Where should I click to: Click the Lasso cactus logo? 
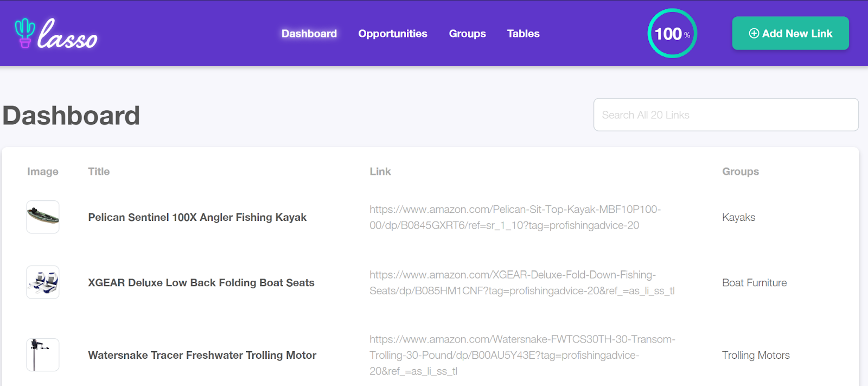pyautogui.click(x=56, y=34)
